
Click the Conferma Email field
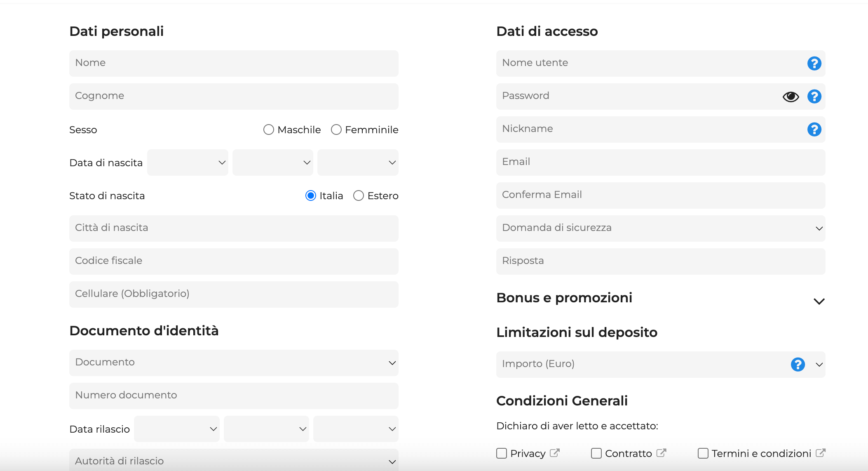pyautogui.click(x=661, y=195)
